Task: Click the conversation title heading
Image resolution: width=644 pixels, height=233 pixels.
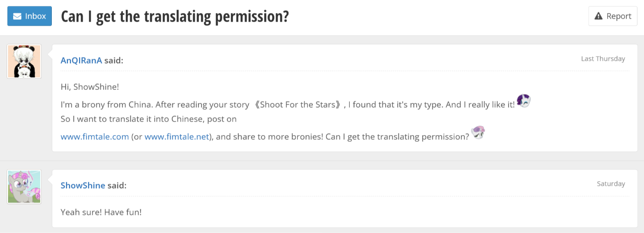Action: coord(175,16)
